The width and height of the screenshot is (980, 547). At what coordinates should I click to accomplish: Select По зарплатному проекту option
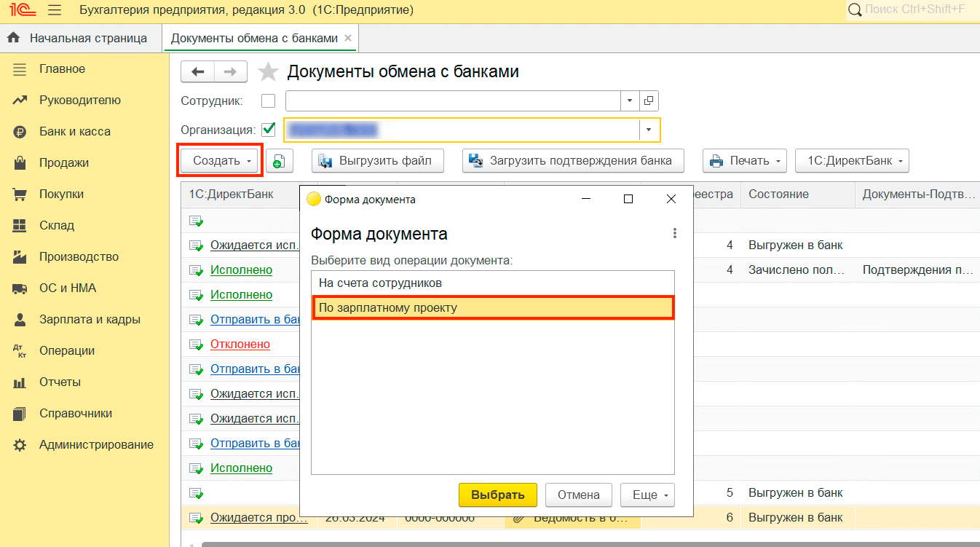[x=493, y=308]
